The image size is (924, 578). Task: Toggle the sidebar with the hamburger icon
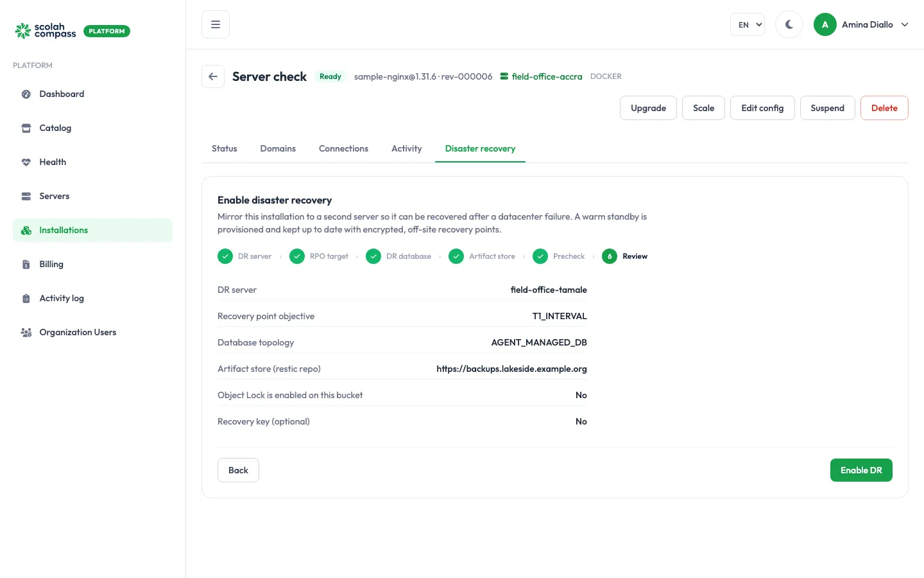click(x=216, y=24)
